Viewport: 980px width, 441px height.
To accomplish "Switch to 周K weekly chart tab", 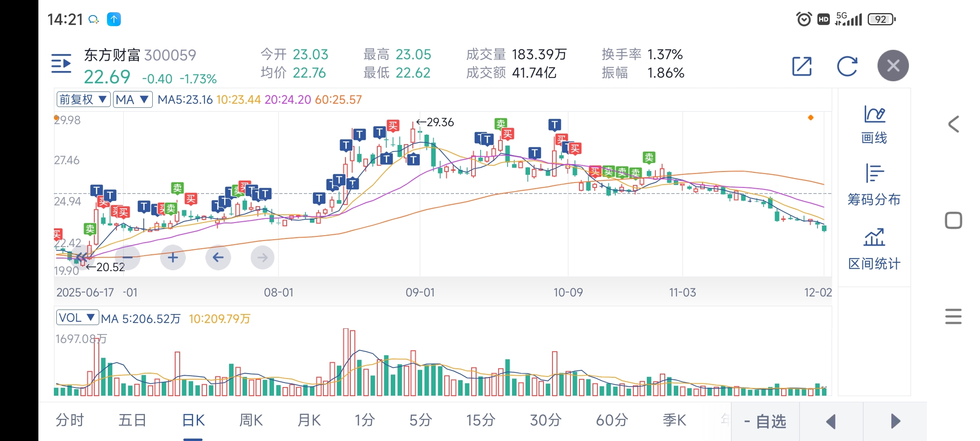I will click(251, 420).
